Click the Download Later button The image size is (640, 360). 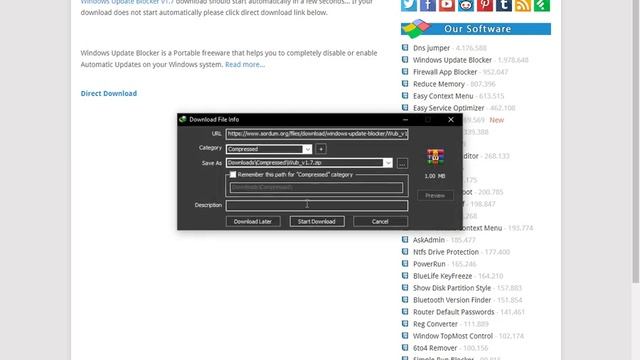[x=253, y=221]
